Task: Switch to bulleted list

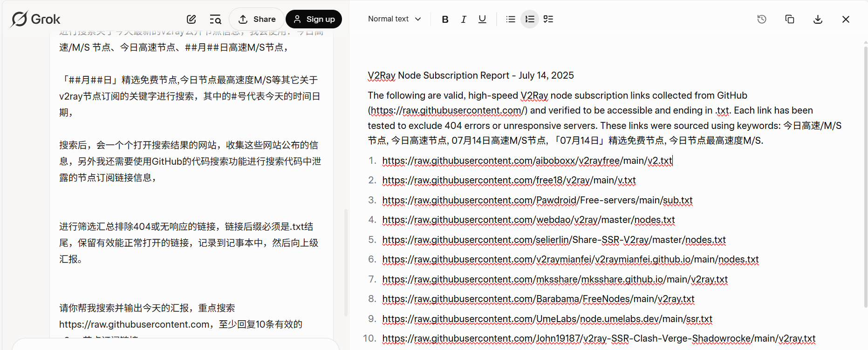Action: pyautogui.click(x=511, y=19)
